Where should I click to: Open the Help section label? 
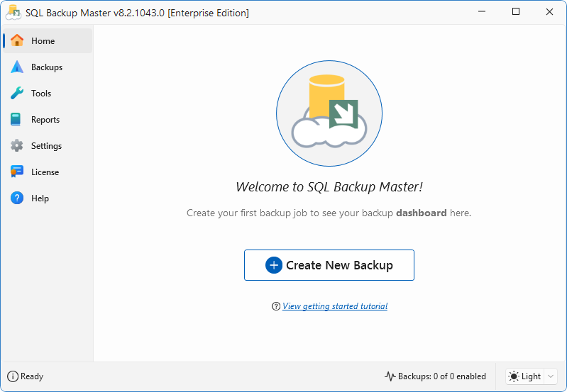click(40, 198)
